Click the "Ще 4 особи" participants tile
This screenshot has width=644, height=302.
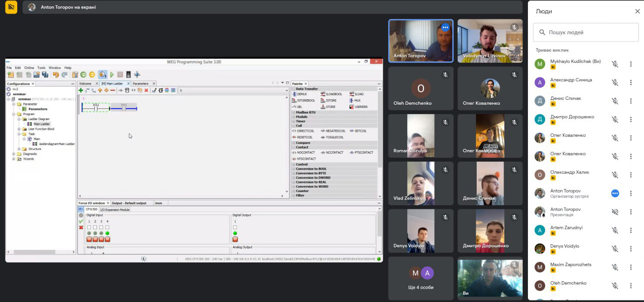tap(421, 279)
